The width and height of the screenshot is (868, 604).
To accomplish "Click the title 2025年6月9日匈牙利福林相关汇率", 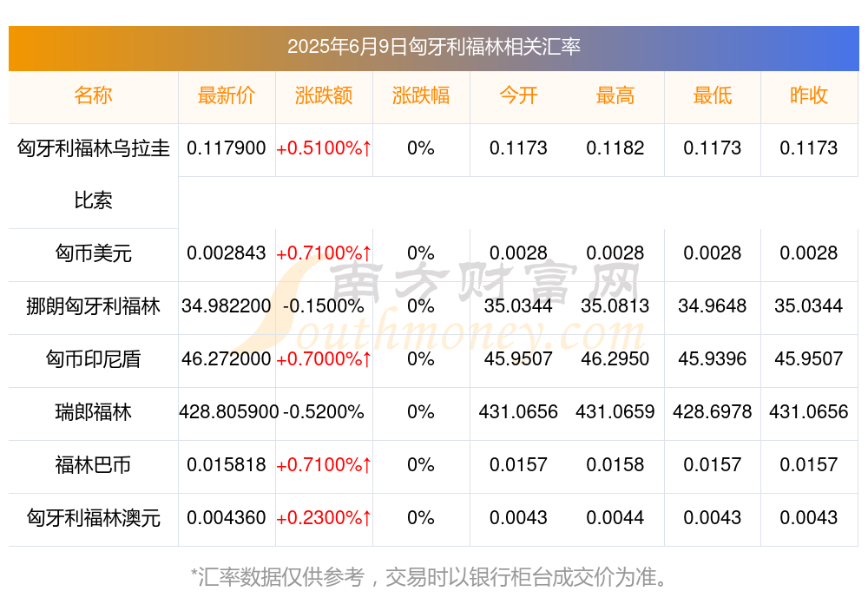I will 433,47.
